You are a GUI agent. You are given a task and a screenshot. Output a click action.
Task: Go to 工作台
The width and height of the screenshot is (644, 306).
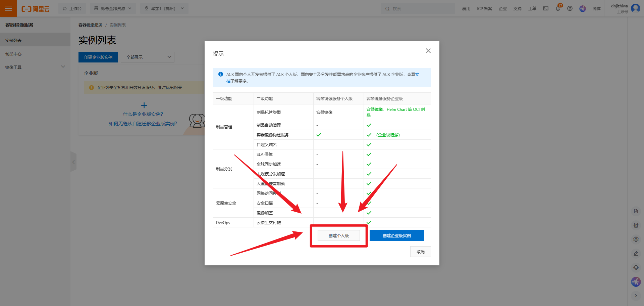(x=72, y=8)
